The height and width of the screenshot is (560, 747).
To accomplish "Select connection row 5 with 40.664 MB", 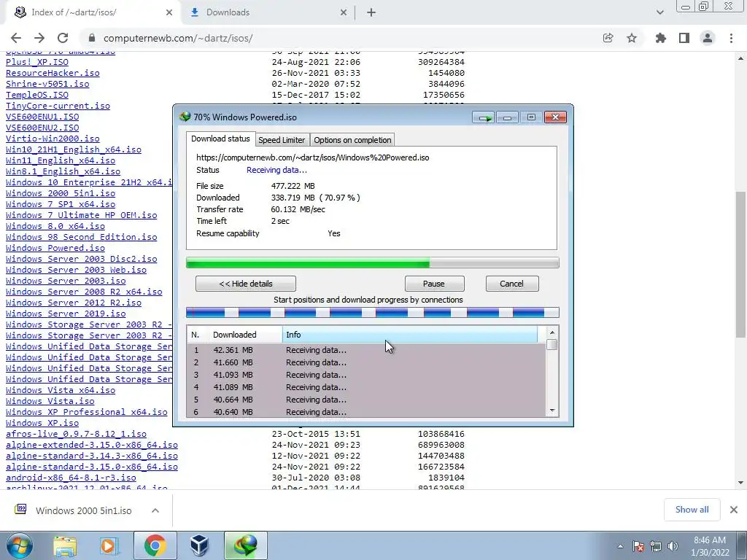I will pos(366,400).
